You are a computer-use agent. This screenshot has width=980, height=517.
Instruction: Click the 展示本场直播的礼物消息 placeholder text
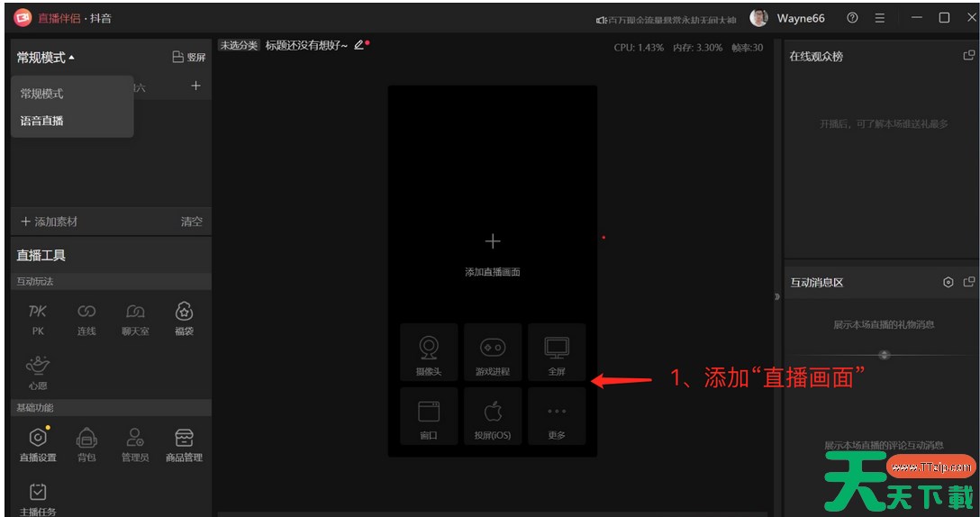point(884,324)
